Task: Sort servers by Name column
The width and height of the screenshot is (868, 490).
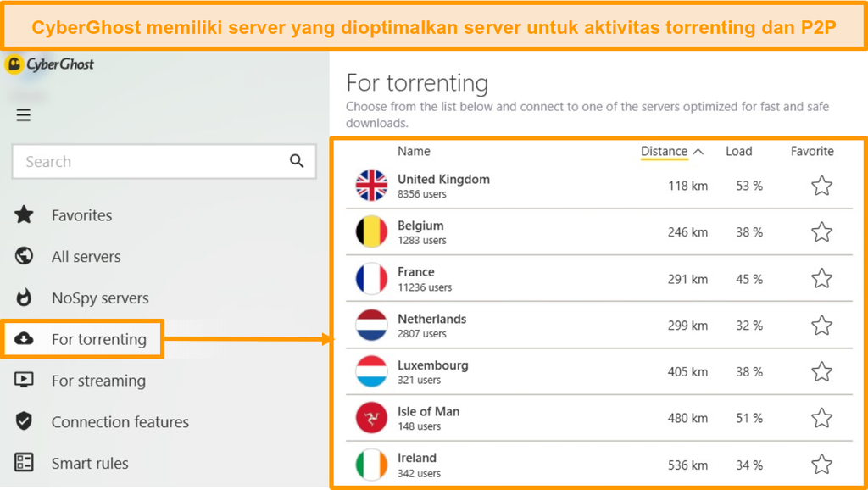Action: (414, 151)
